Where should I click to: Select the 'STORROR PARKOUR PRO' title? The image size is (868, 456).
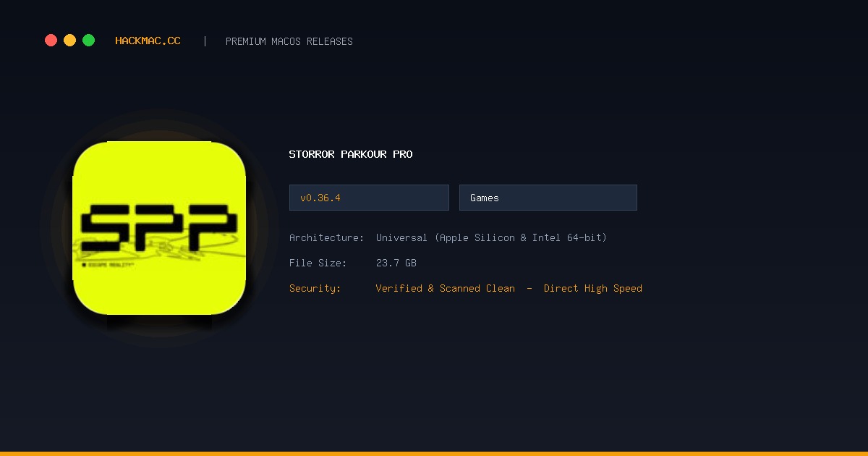(x=351, y=154)
